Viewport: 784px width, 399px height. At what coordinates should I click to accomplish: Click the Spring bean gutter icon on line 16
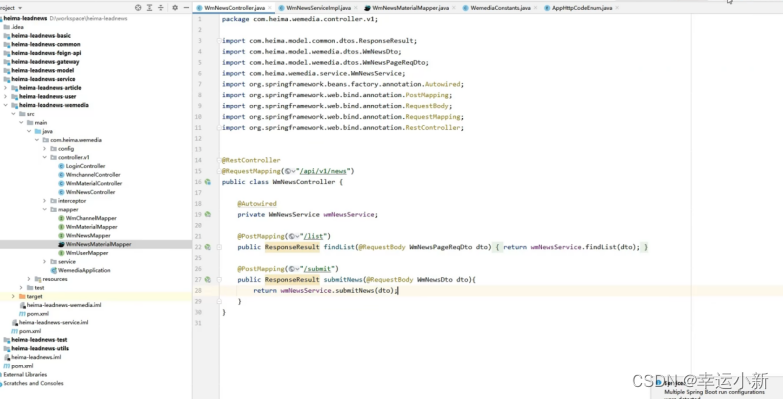click(x=208, y=182)
